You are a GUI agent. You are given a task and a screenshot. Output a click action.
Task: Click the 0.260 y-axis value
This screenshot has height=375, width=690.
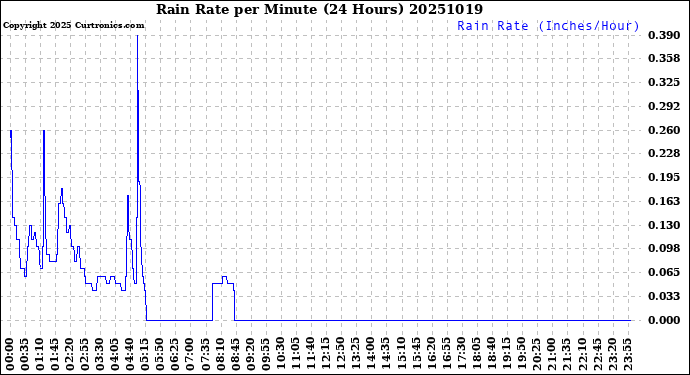pyautogui.click(x=664, y=130)
